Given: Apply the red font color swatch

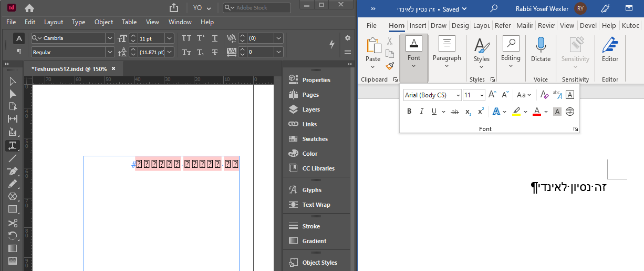Looking at the screenshot, I should click(x=536, y=112).
